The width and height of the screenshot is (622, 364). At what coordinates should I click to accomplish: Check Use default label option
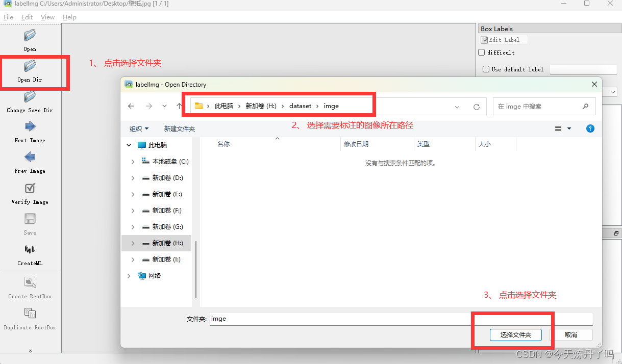click(x=486, y=69)
